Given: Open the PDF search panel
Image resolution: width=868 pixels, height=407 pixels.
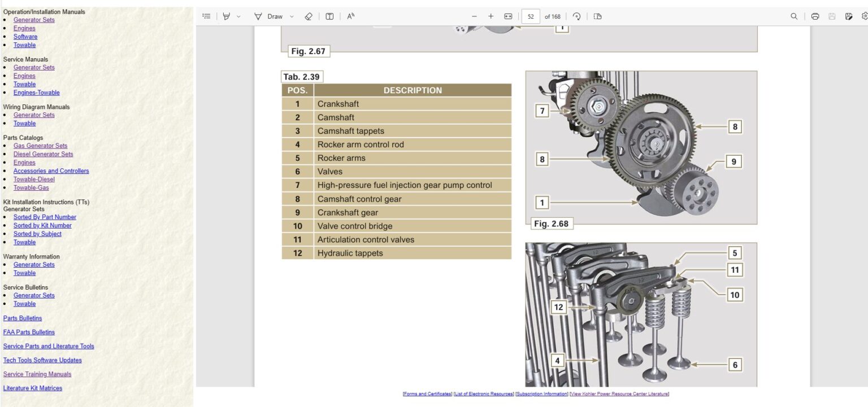Looking at the screenshot, I should coord(794,16).
